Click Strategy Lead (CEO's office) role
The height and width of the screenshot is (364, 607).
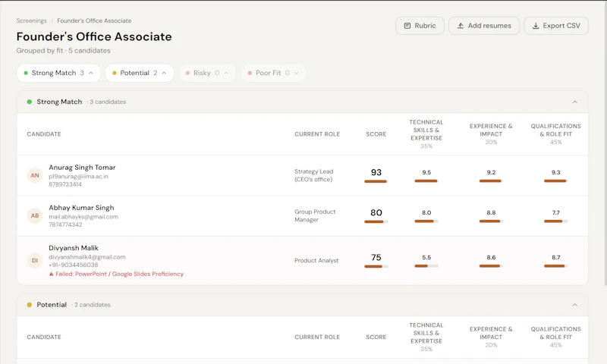pyautogui.click(x=313, y=175)
